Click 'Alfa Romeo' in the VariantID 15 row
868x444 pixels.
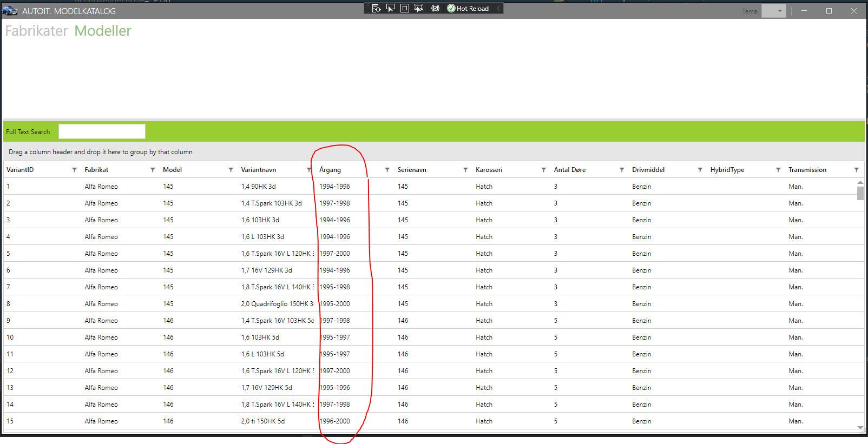(x=101, y=421)
